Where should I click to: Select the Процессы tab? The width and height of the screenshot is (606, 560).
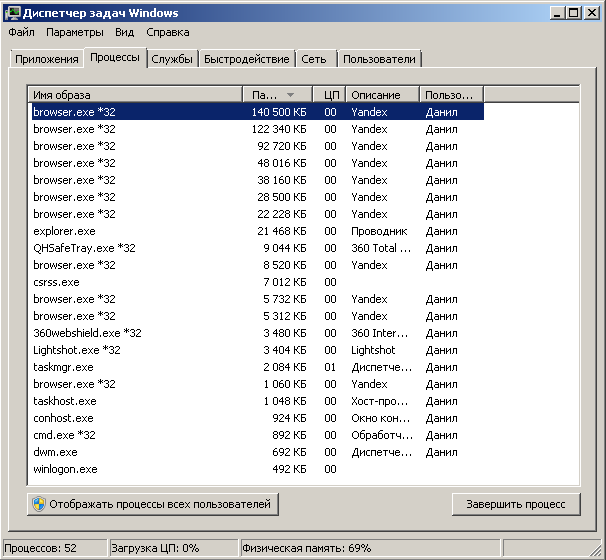point(115,58)
